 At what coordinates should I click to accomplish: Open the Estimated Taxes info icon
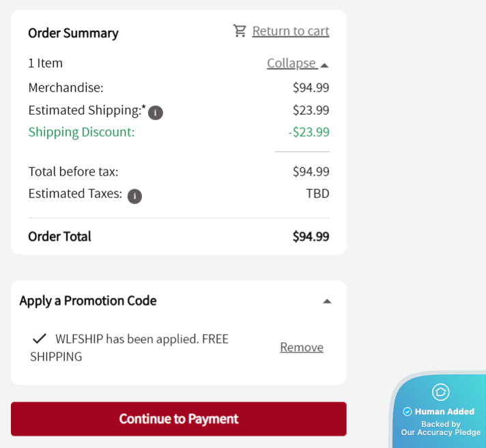(x=134, y=196)
